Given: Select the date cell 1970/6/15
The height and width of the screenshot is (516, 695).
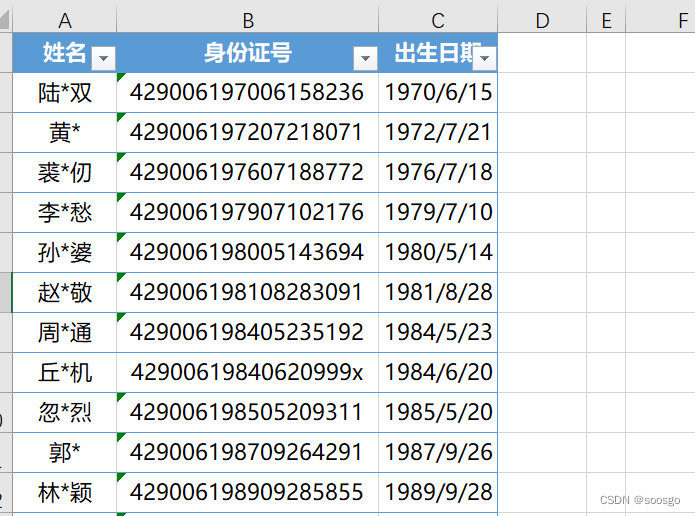Looking at the screenshot, I should coord(438,93).
